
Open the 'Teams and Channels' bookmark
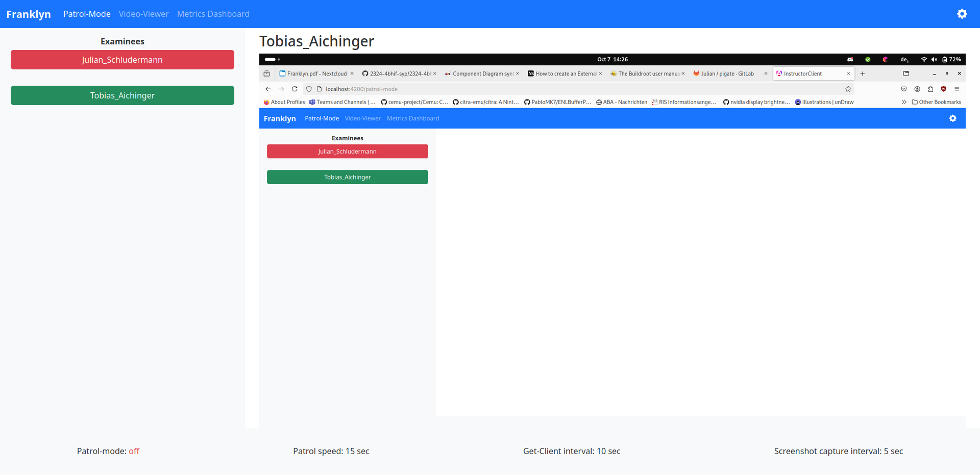pyautogui.click(x=342, y=102)
